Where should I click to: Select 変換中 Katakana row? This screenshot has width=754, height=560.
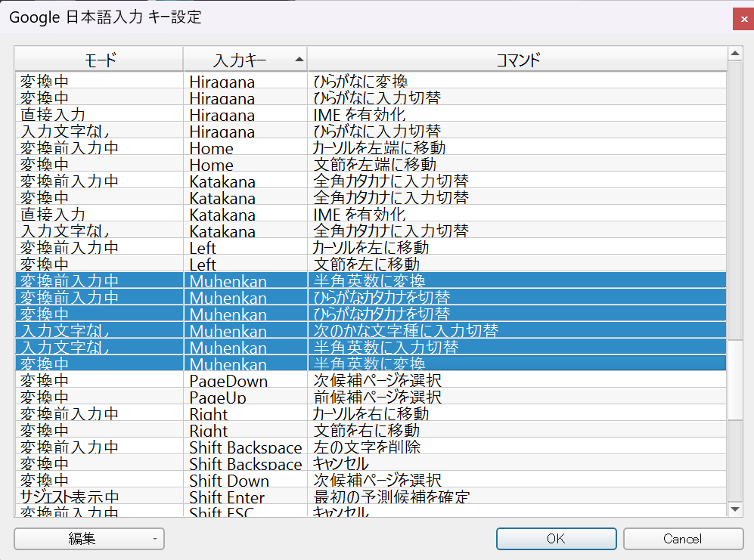[x=371, y=197]
